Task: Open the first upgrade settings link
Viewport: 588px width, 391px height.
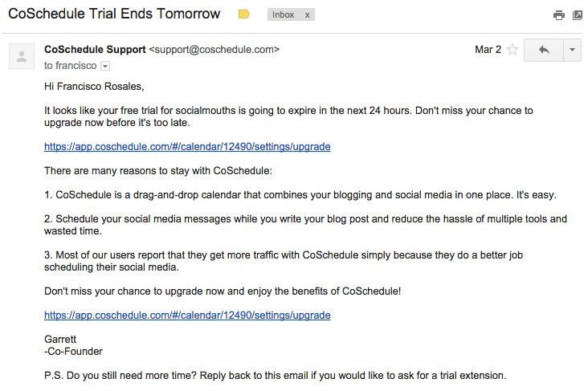Action: coord(187,147)
